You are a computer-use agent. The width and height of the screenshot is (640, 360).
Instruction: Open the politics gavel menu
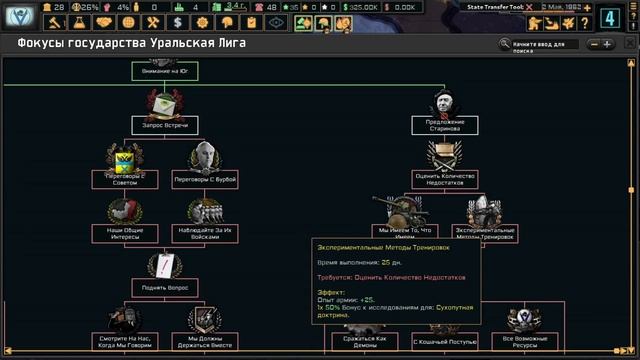55,23
